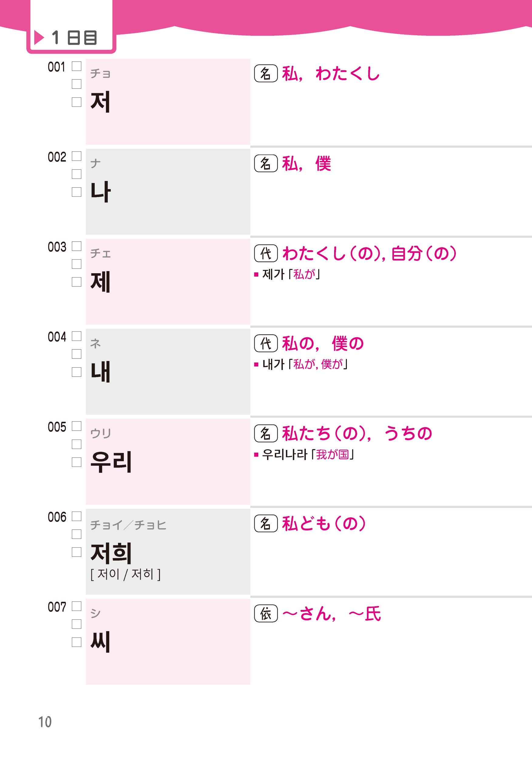Click the 名 badge next to 私, 僕
Image resolution: width=532 pixels, height=759 pixels.
coord(266,163)
